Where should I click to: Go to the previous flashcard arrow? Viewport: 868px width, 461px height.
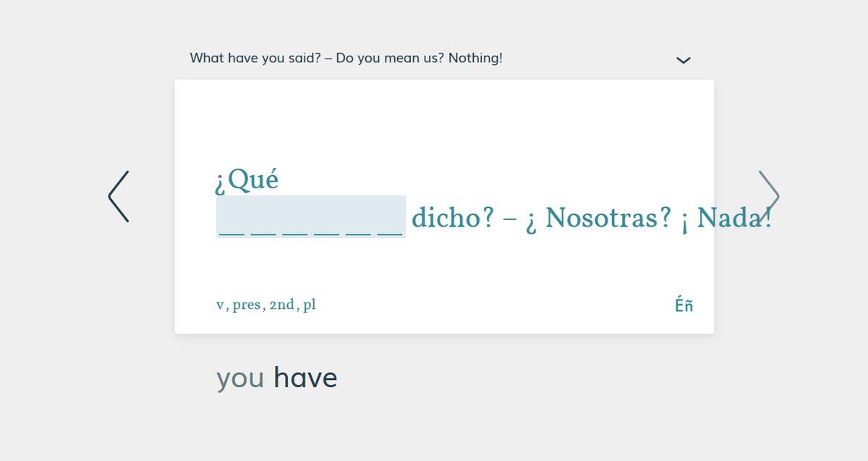tap(119, 196)
